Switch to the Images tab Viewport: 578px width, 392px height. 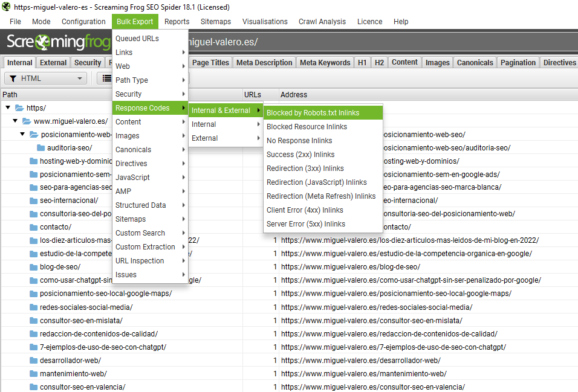pyautogui.click(x=437, y=63)
